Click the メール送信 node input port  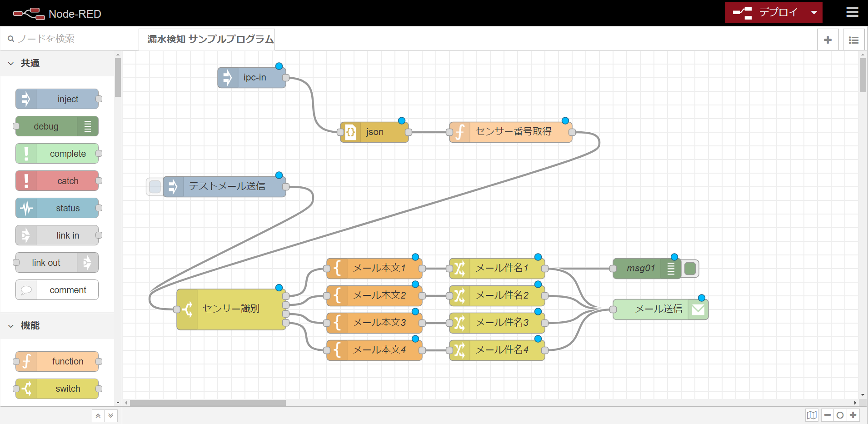[613, 309]
